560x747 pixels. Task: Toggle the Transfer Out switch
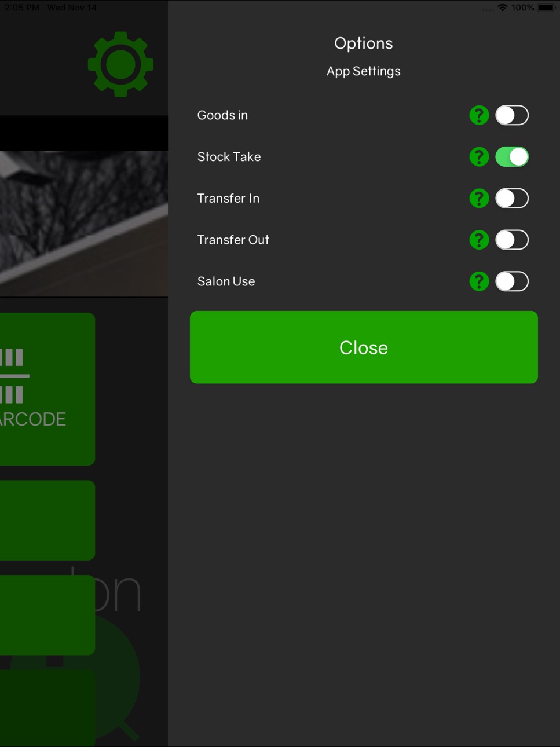pyautogui.click(x=512, y=240)
